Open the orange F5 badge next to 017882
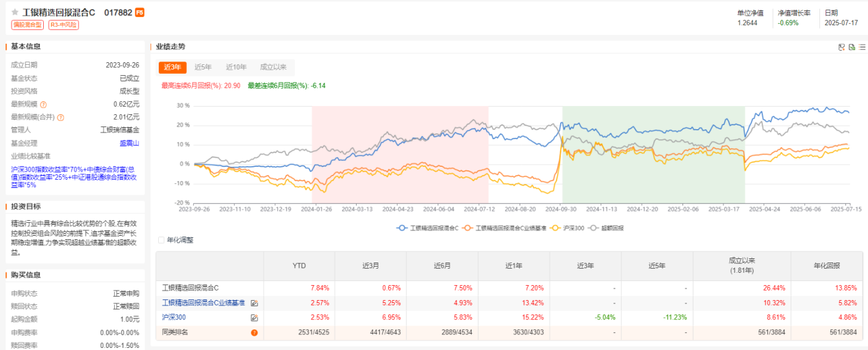This screenshot has height=350, width=868. tap(140, 12)
